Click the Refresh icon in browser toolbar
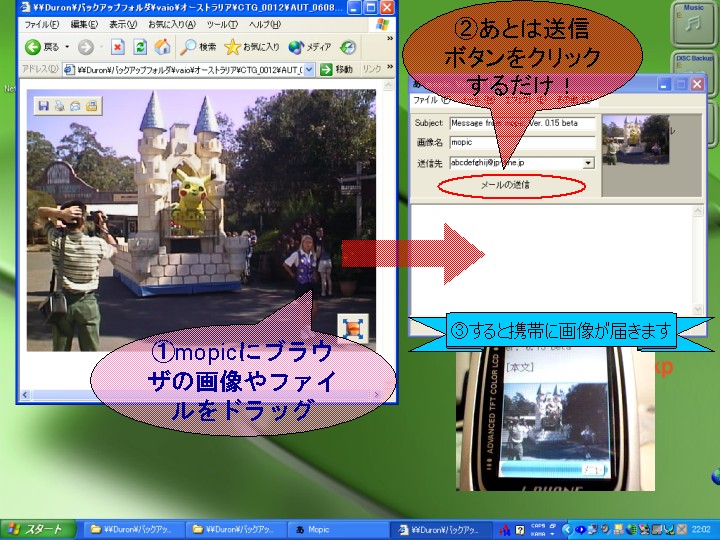The height and width of the screenshot is (540, 720). (139, 47)
